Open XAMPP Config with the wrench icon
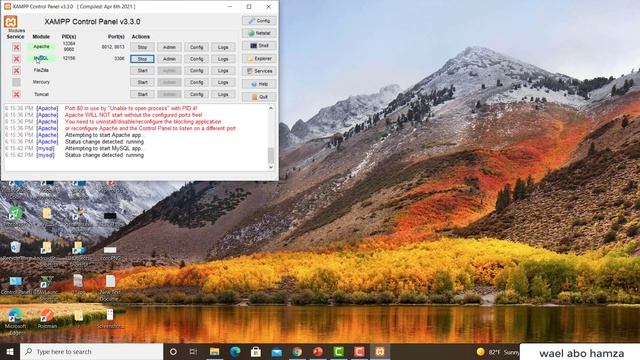The width and height of the screenshot is (640, 360). [x=259, y=21]
